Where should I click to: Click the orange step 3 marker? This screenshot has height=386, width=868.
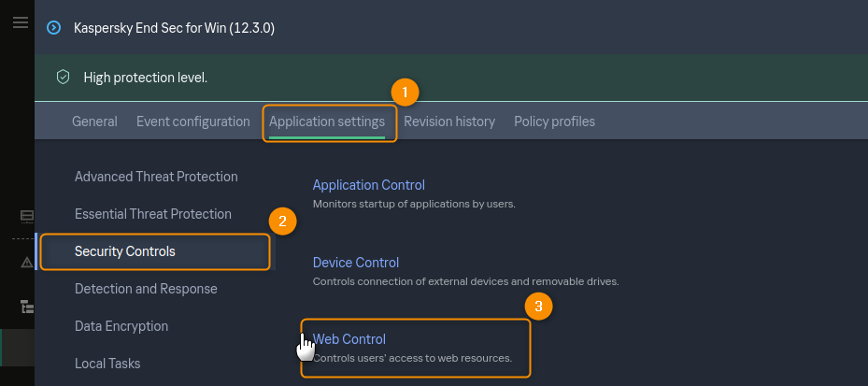click(536, 305)
